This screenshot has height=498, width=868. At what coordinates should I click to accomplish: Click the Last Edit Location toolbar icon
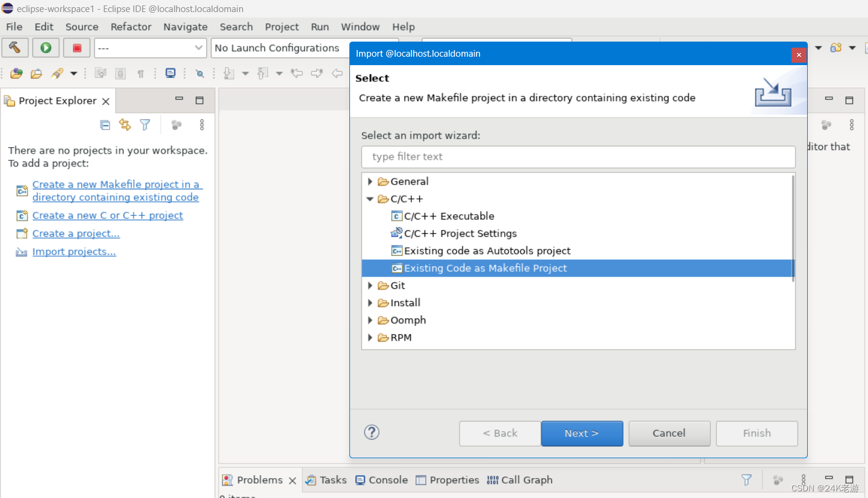pos(296,74)
